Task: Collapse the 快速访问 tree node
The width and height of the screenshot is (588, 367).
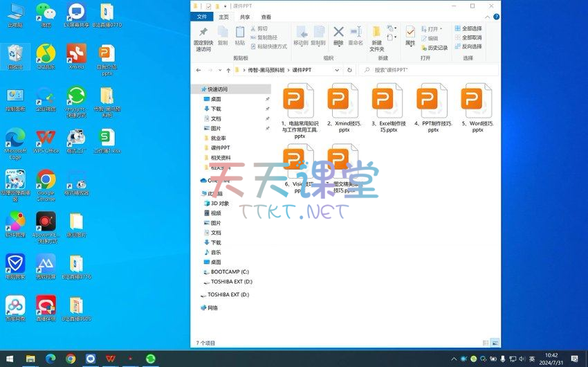Action: [196, 89]
